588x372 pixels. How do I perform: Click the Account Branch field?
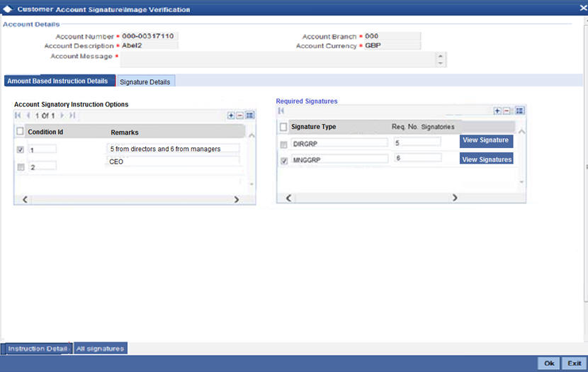pos(392,36)
